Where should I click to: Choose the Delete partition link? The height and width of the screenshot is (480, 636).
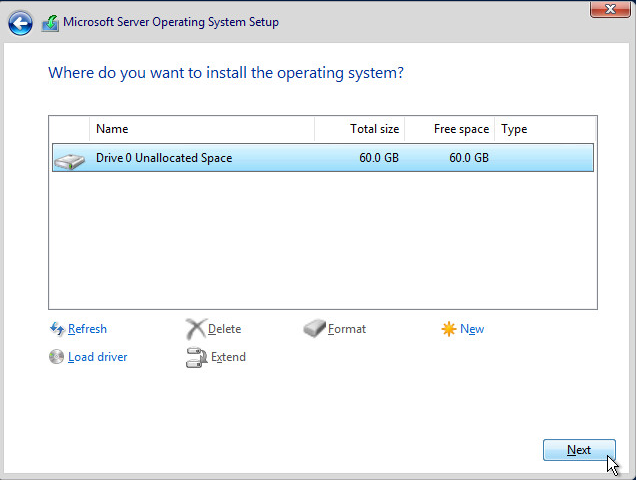click(224, 329)
